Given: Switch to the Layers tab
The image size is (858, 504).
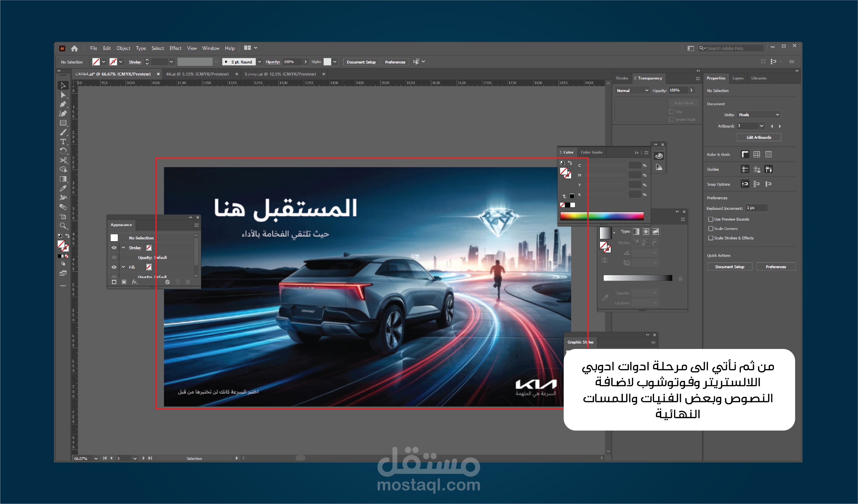Looking at the screenshot, I should (x=738, y=78).
